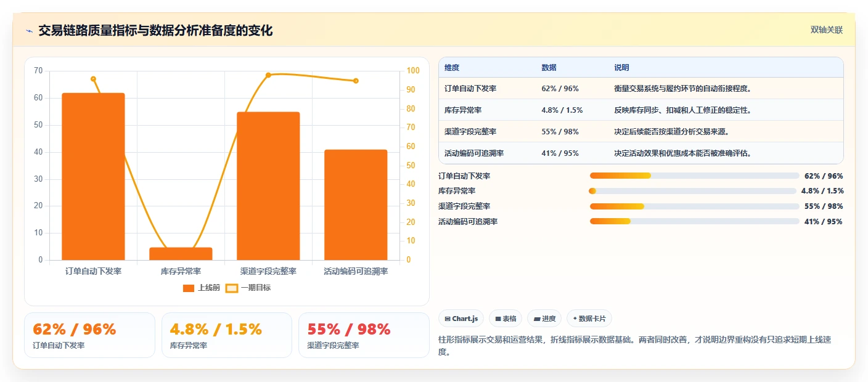Viewport: 868px width, 382px height.
Task: Click description 衡量交易系统与履约环节的自动衔接程度
Action: pyautogui.click(x=682, y=89)
